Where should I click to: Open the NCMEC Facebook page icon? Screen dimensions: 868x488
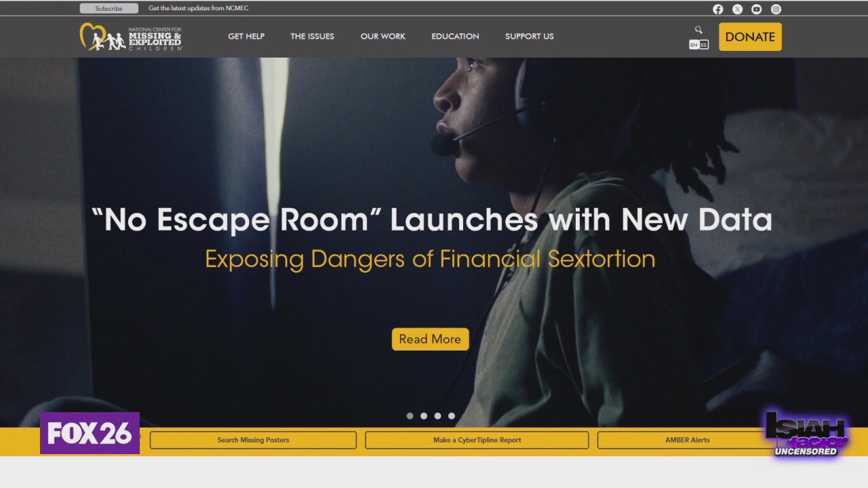717,9
